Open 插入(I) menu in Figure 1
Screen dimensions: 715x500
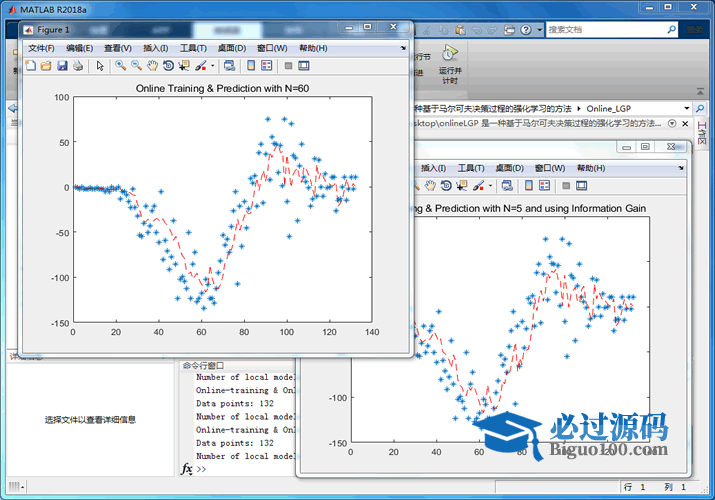coord(155,48)
